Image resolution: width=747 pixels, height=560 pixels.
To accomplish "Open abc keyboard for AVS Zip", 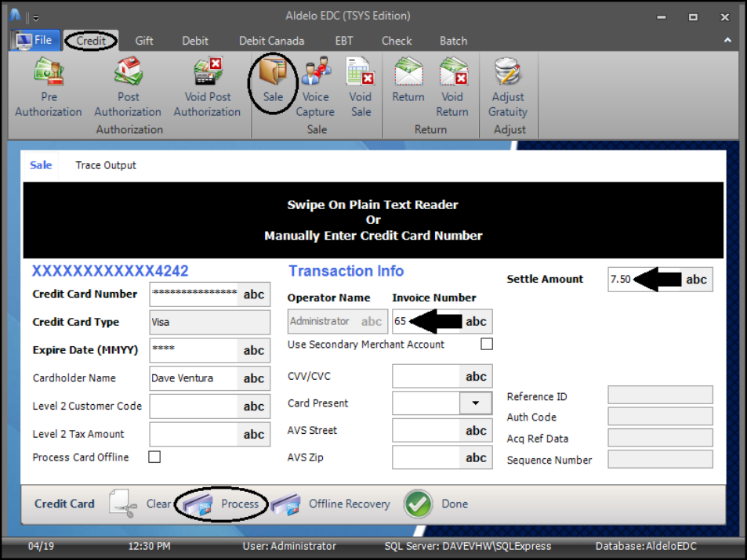I will click(x=476, y=457).
